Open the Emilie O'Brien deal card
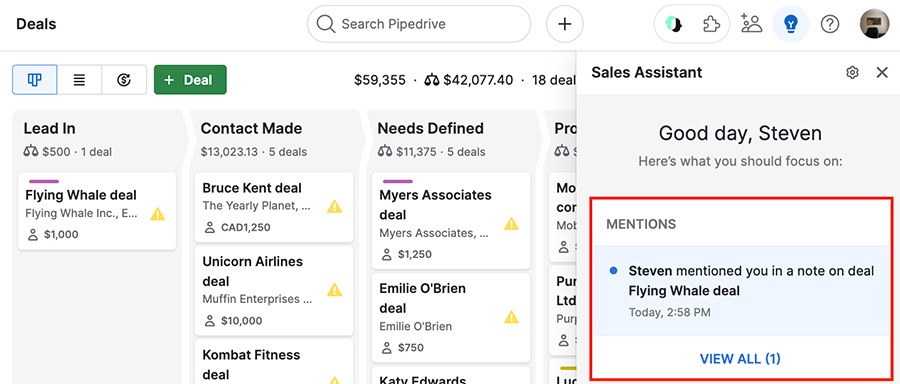Screen dimensions: 900x384 click(x=451, y=317)
